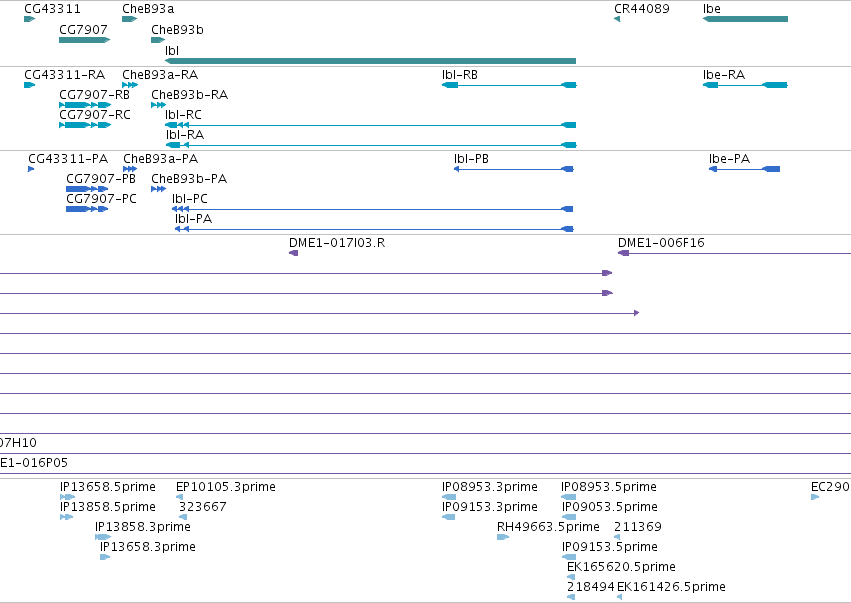Select the partial EC290 EST label
The image size is (851, 603).
tap(830, 487)
